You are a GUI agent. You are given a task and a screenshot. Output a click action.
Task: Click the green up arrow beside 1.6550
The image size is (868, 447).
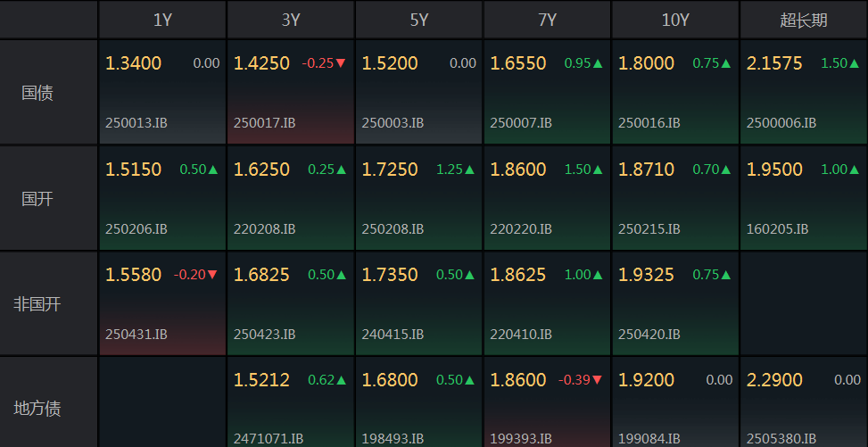pyautogui.click(x=598, y=63)
